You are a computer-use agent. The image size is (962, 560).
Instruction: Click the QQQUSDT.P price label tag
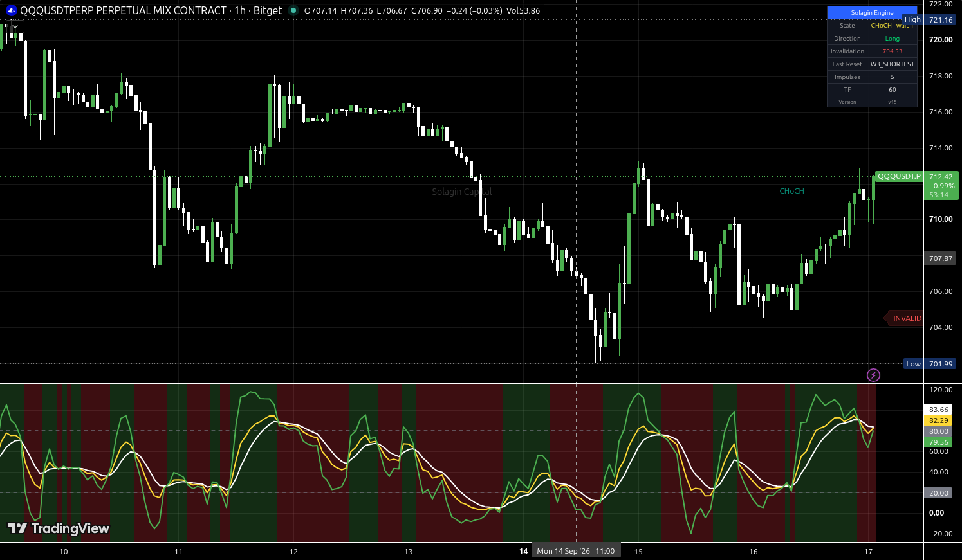(x=899, y=176)
